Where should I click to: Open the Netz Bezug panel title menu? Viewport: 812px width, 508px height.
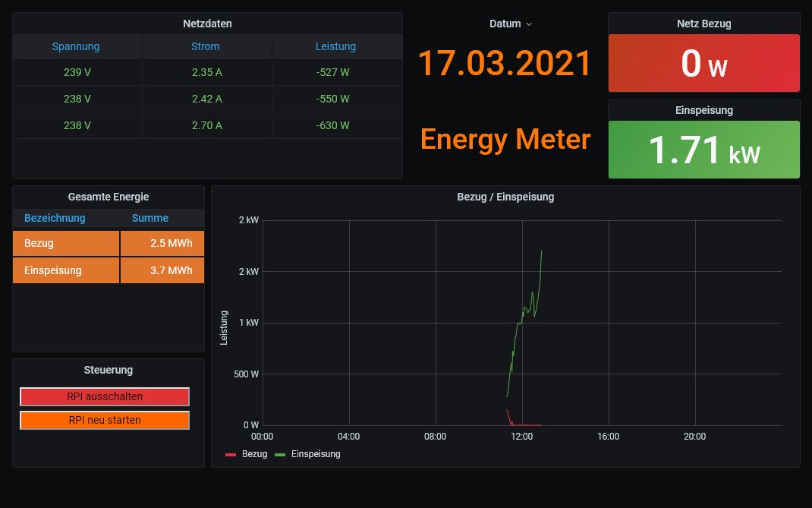click(703, 24)
